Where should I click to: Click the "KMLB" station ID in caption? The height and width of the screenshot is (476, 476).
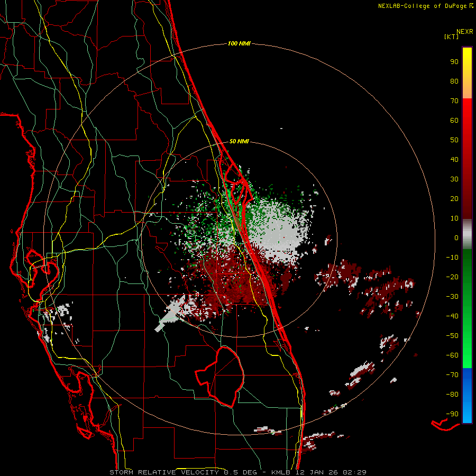[281, 472]
